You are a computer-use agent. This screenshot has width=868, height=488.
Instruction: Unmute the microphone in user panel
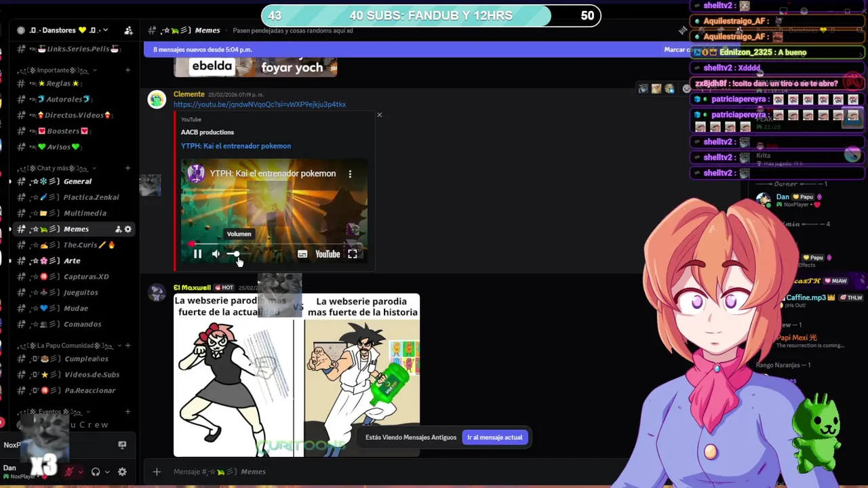pyautogui.click(x=68, y=472)
